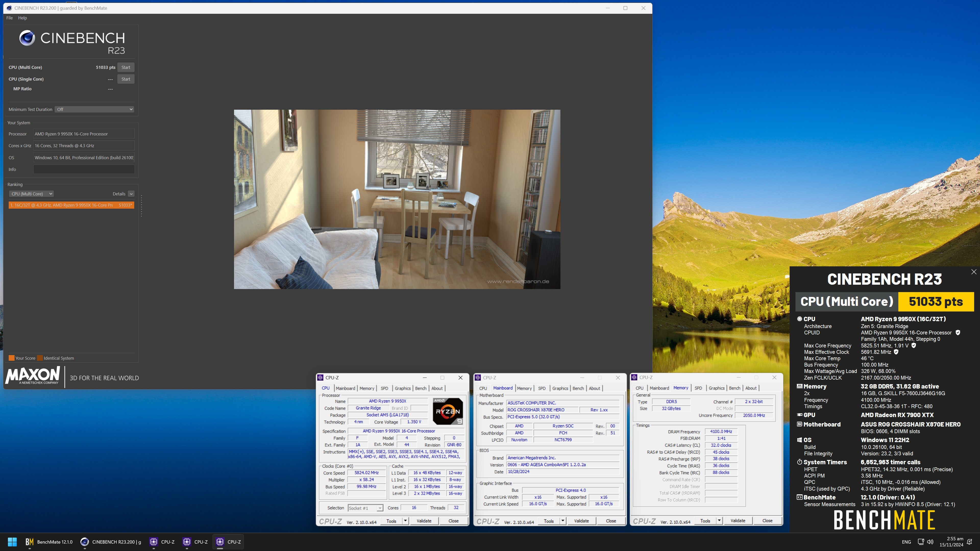
Task: Expand Tools dropdown arrow in CPU-Z CPU window
Action: pyautogui.click(x=405, y=521)
